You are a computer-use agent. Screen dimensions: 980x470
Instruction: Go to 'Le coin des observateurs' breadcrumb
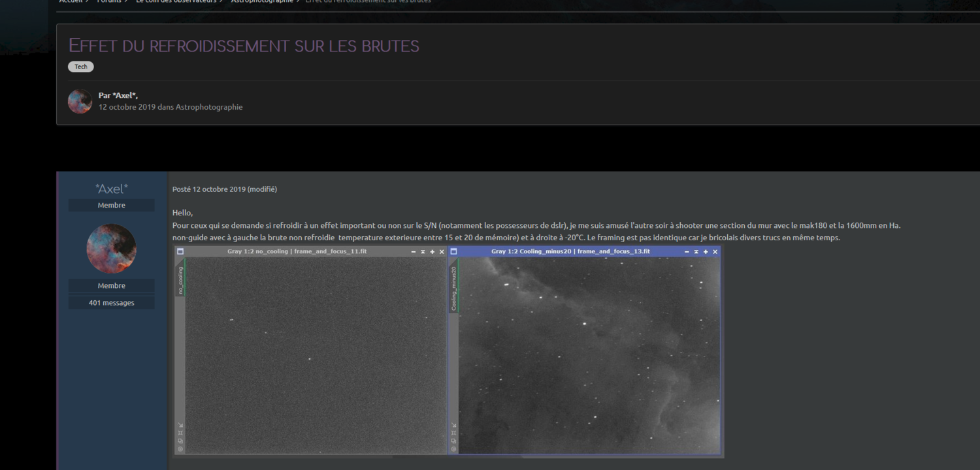[x=176, y=1]
